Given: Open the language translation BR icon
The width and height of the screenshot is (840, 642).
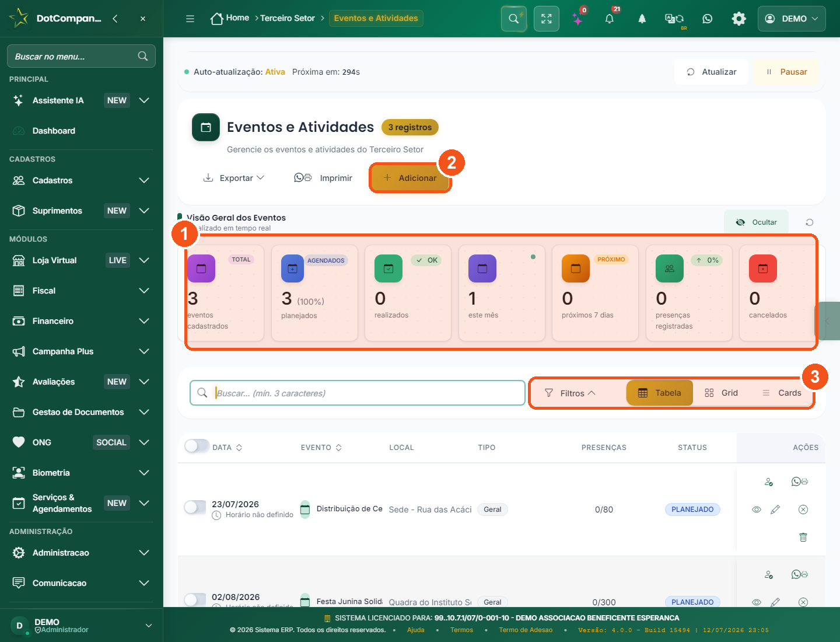Looking at the screenshot, I should [x=675, y=19].
